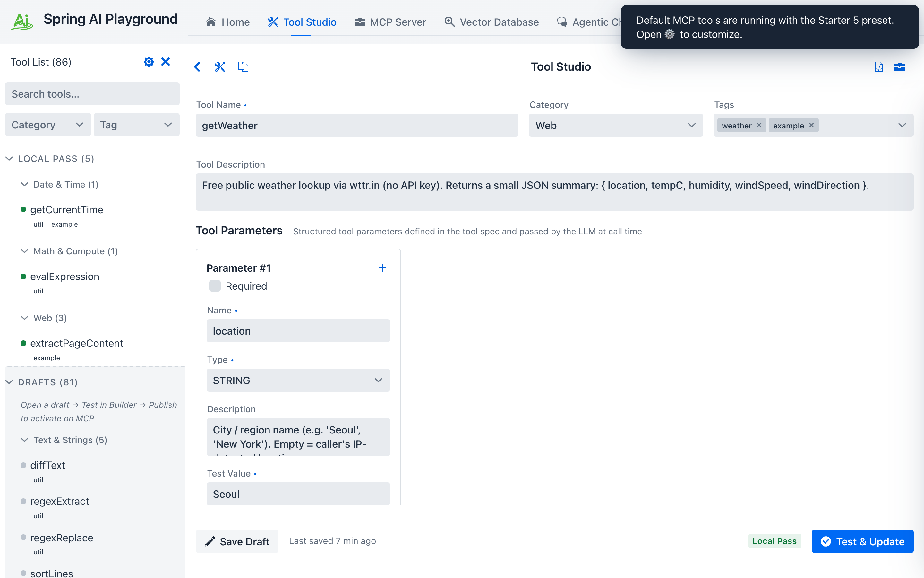Click the Test Value field Seoul
This screenshot has width=924, height=578.
[x=298, y=494]
